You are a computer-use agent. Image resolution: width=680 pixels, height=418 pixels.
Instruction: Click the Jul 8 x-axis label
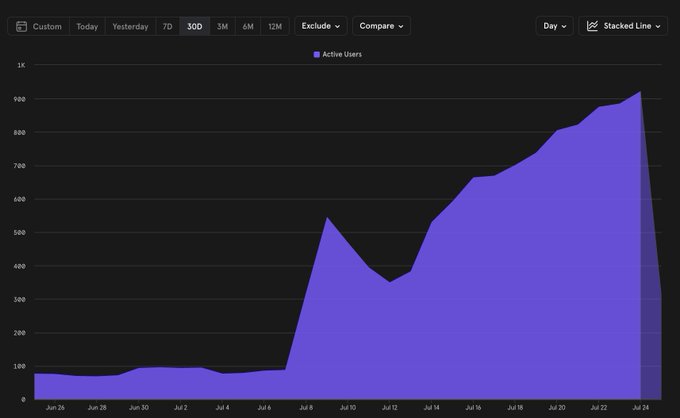tap(306, 408)
